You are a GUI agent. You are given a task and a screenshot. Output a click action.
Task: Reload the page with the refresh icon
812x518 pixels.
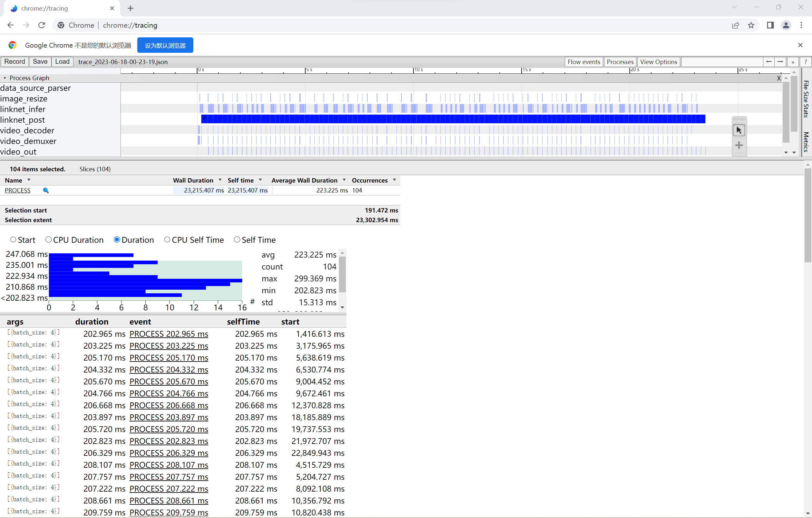pos(42,25)
